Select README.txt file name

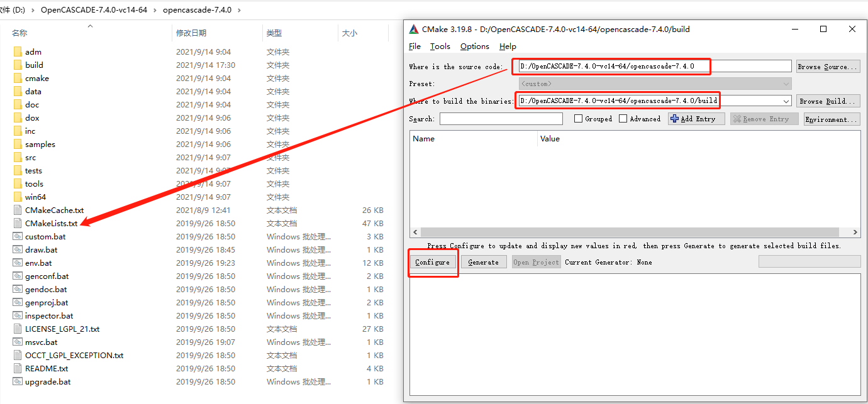coord(47,368)
